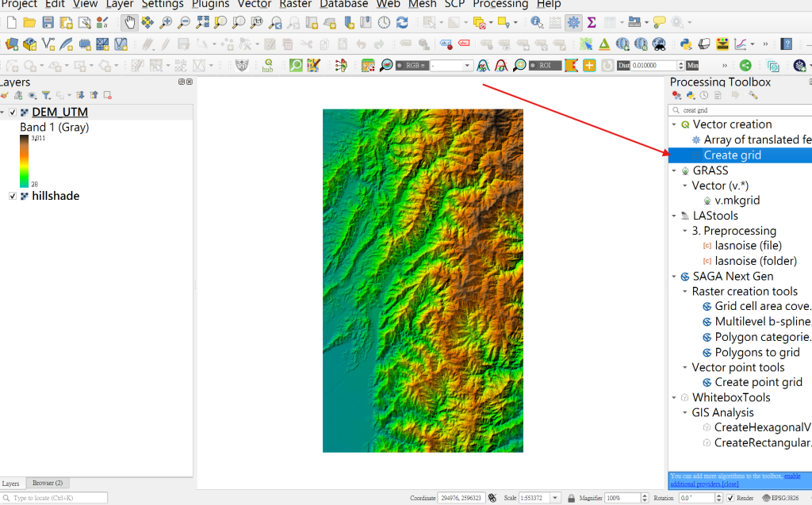812x505 pixels.
Task: Toggle visibility of DEM_UTM layer
Action: coord(13,113)
